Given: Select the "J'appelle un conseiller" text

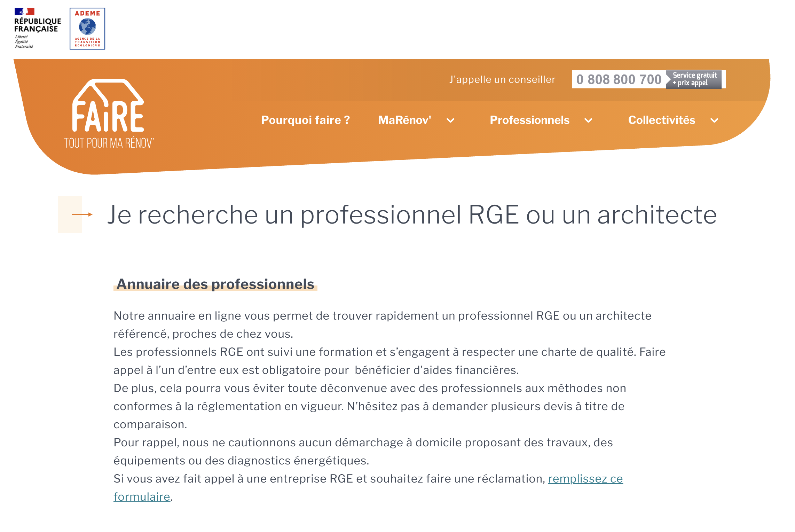Looking at the screenshot, I should coord(502,79).
